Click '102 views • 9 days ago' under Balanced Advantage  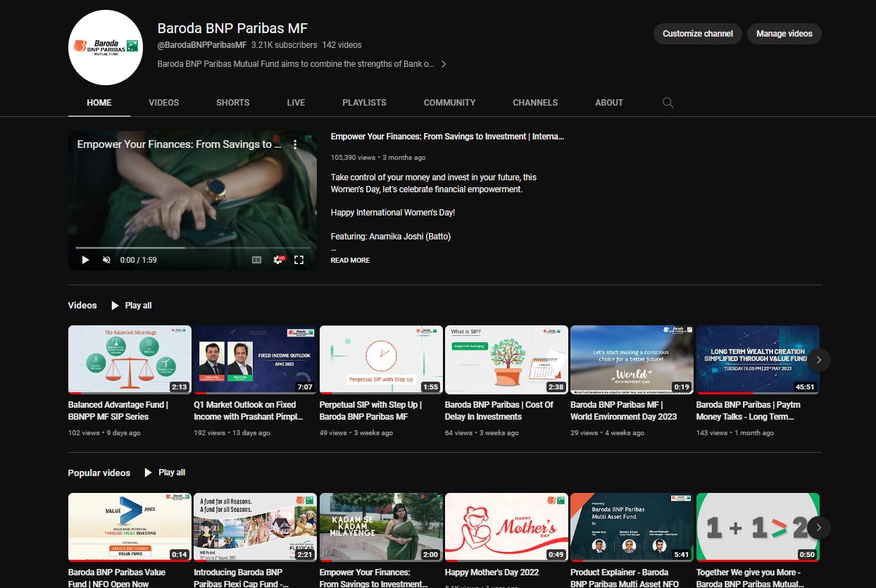(104, 433)
